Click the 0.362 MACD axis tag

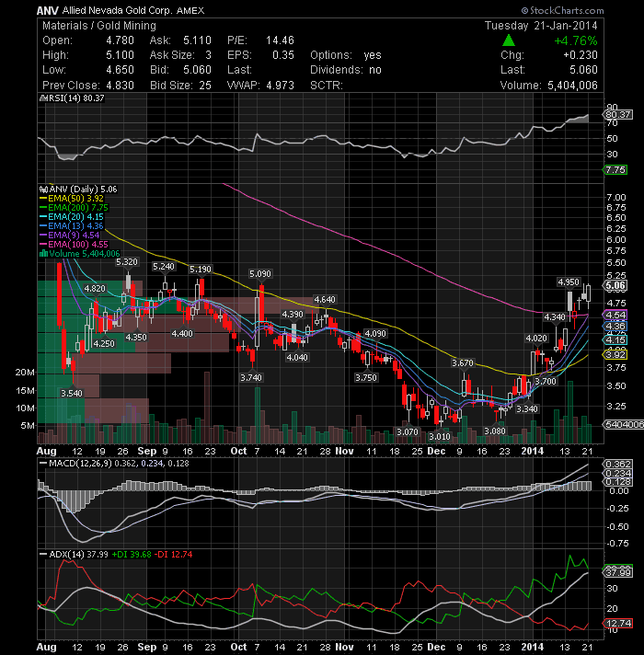pyautogui.click(x=618, y=464)
